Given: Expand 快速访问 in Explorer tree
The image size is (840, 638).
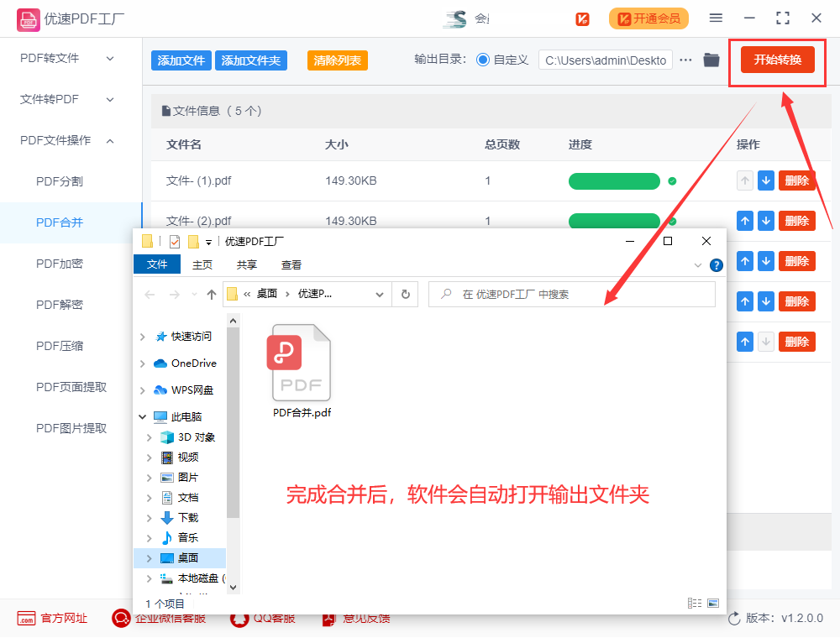Looking at the screenshot, I should tap(143, 337).
